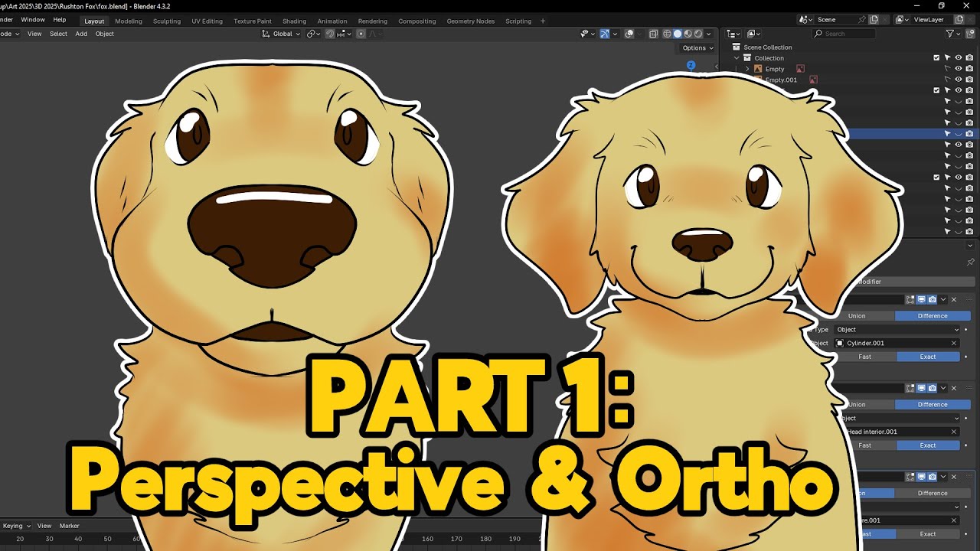The image size is (980, 551).
Task: Select Difference on the Cylinder.001 modifier
Action: click(x=933, y=316)
